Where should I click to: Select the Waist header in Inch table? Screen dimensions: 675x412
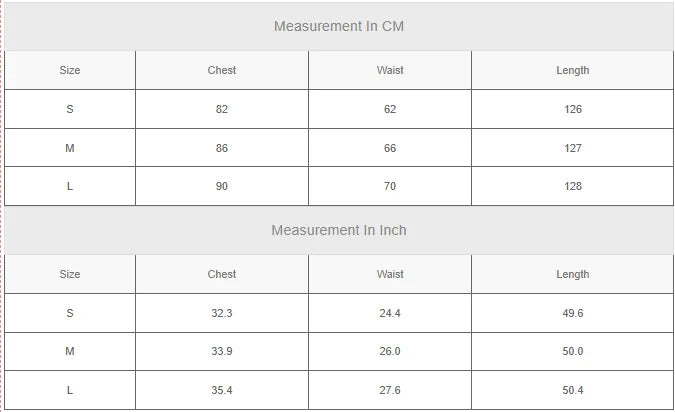tap(390, 274)
